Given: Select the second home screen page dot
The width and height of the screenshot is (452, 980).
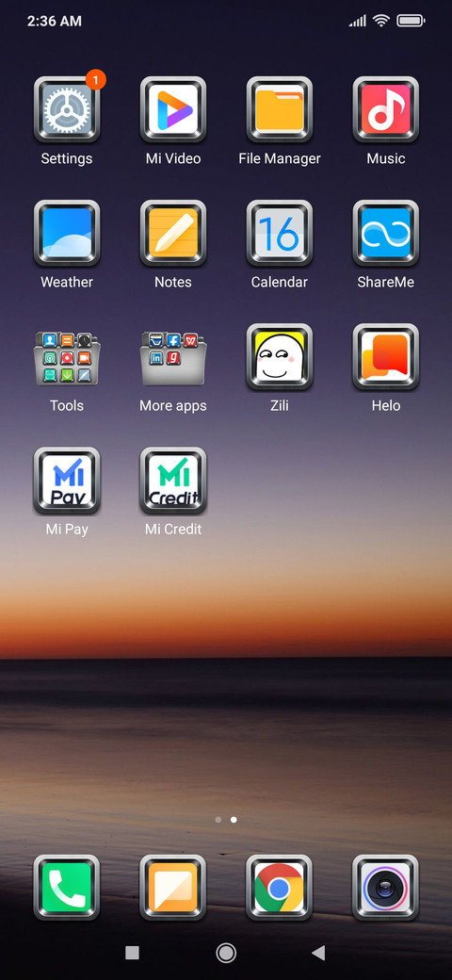Looking at the screenshot, I should pos(234,820).
